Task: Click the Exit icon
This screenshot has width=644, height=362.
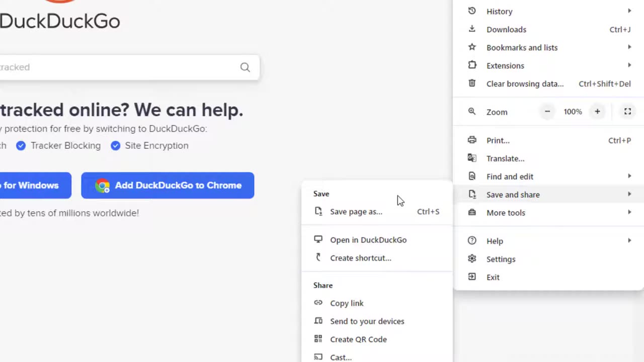Action: coord(472,277)
